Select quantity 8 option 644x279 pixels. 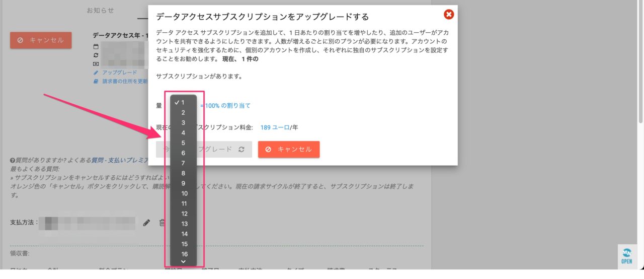pos(183,173)
